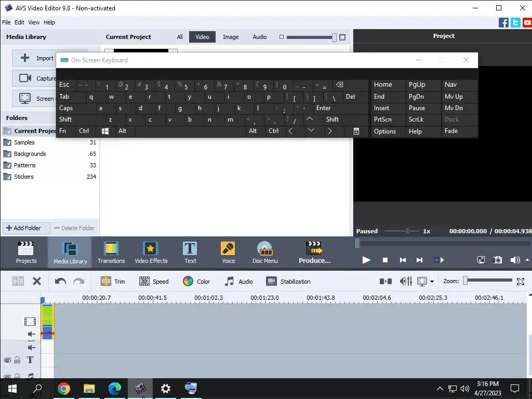532x399 pixels.
Task: Click Fade key on On-Screen Keyboard
Action: 459,131
